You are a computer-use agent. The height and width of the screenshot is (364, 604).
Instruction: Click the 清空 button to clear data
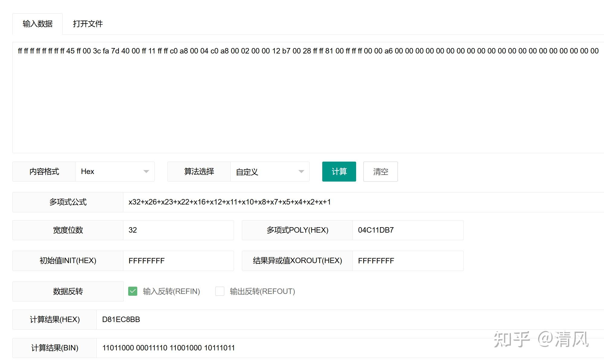pyautogui.click(x=380, y=172)
